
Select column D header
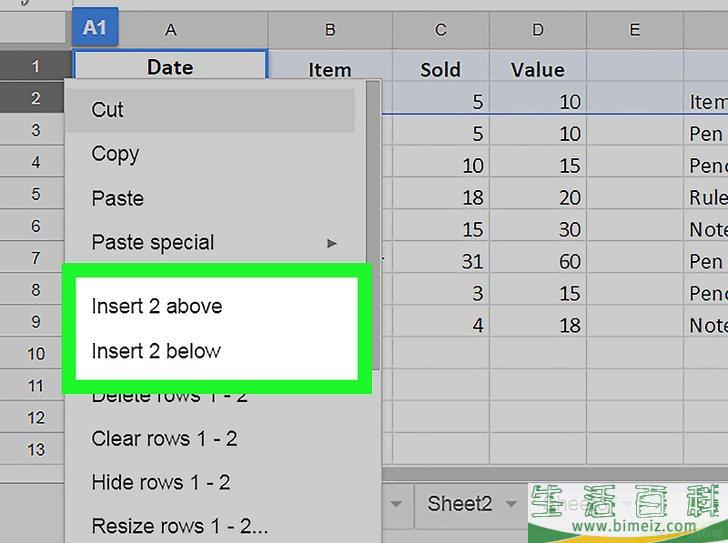pos(538,31)
